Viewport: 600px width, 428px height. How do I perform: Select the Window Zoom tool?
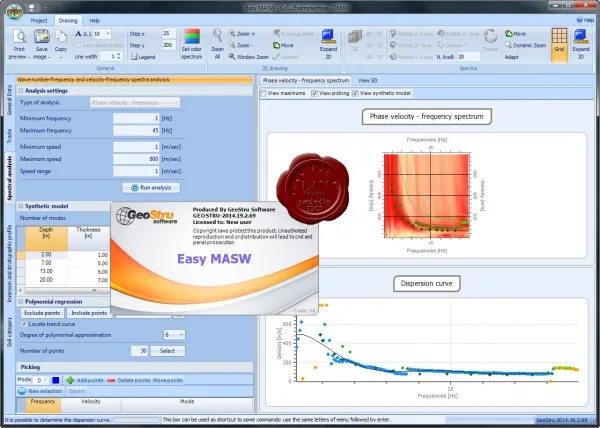pyautogui.click(x=249, y=57)
